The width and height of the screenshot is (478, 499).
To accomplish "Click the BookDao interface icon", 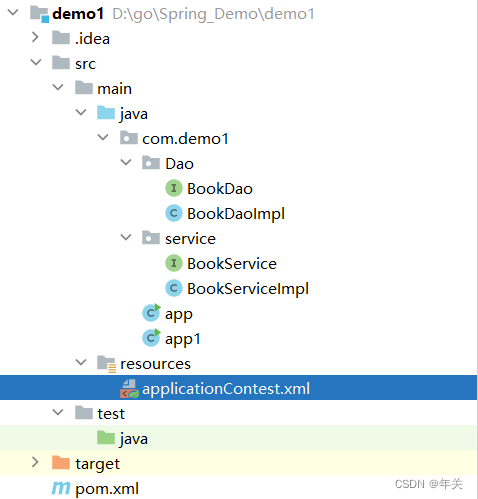I will pyautogui.click(x=174, y=188).
